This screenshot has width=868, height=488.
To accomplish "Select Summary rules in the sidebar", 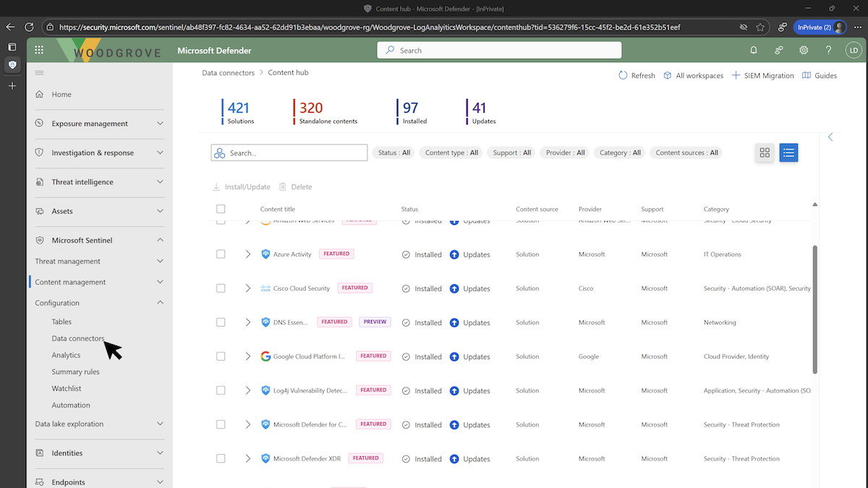I will [75, 372].
